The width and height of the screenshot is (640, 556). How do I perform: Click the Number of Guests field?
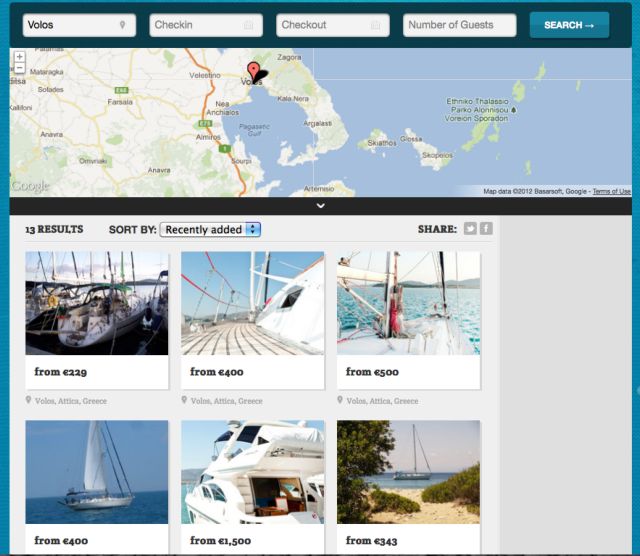(x=461, y=25)
